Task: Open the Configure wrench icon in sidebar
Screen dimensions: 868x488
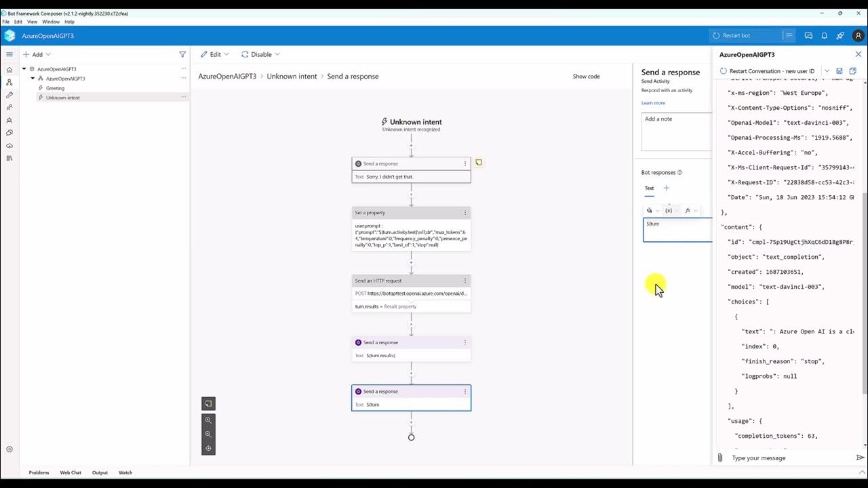Action: click(9, 95)
